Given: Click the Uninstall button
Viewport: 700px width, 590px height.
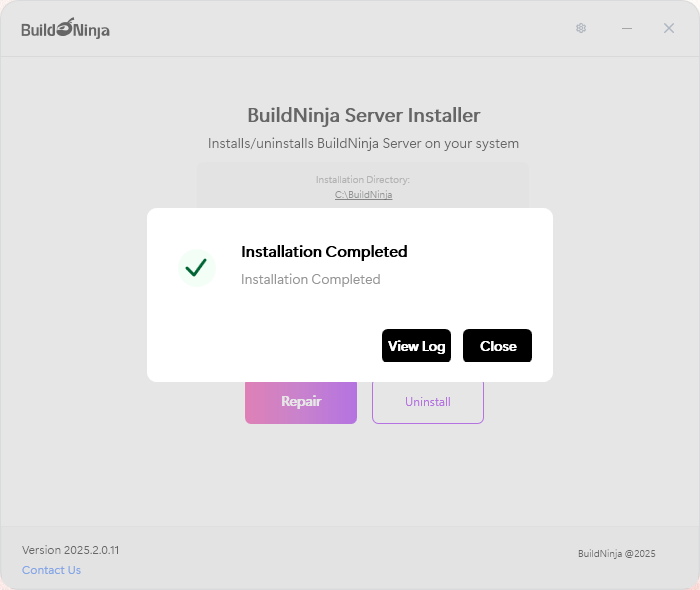Looking at the screenshot, I should [428, 402].
